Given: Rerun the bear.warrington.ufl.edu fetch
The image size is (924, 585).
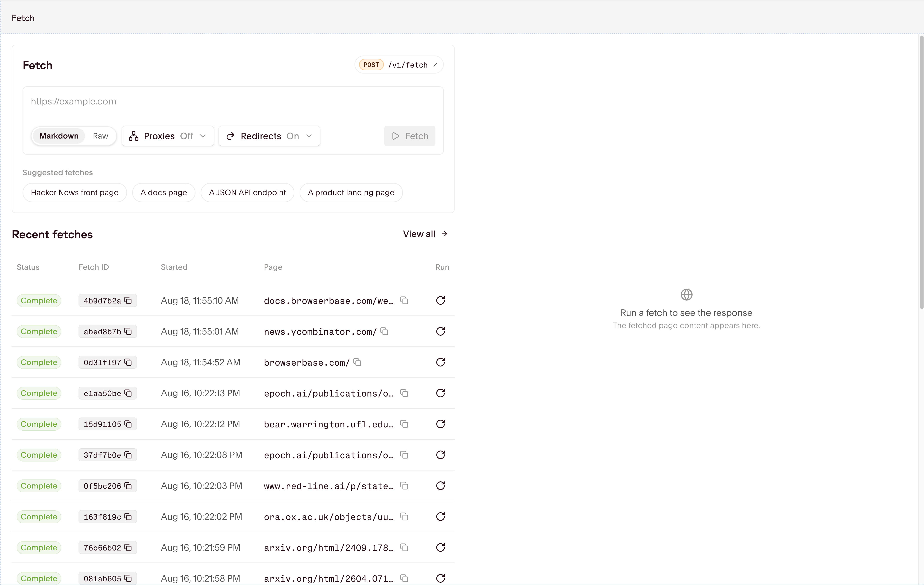Looking at the screenshot, I should click(441, 424).
